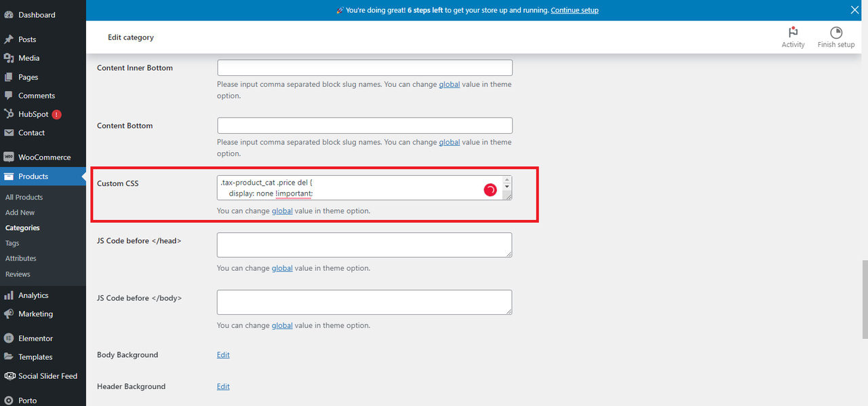Click the WooCommerce logo icon
The height and width of the screenshot is (406, 868).
click(9, 157)
